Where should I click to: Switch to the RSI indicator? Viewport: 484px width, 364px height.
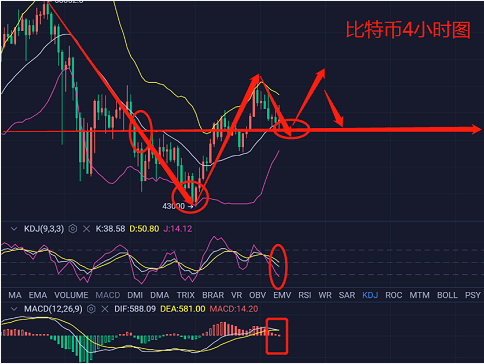[305, 295]
